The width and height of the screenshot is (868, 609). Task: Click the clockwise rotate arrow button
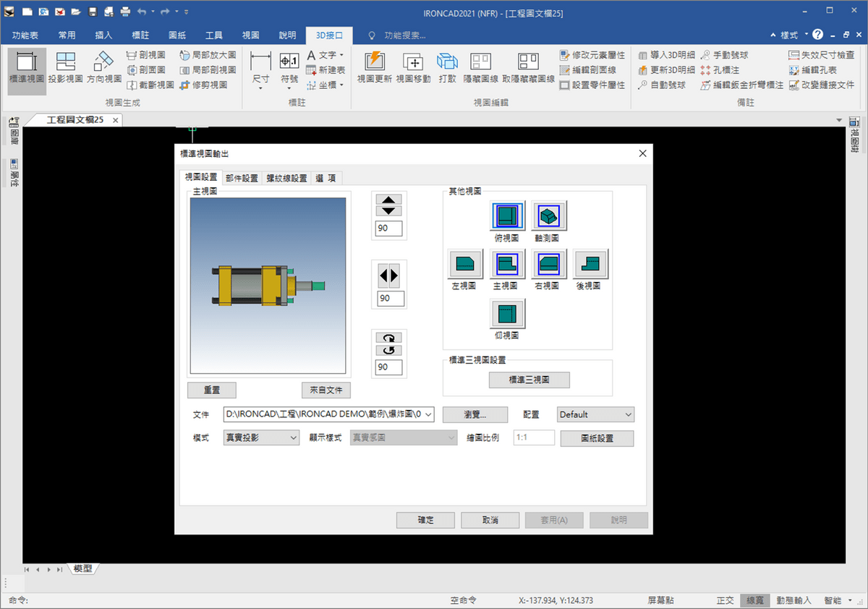(x=389, y=338)
